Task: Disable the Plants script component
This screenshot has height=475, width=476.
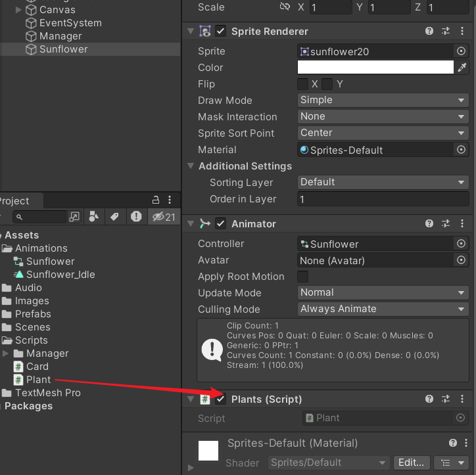Action: [x=221, y=399]
